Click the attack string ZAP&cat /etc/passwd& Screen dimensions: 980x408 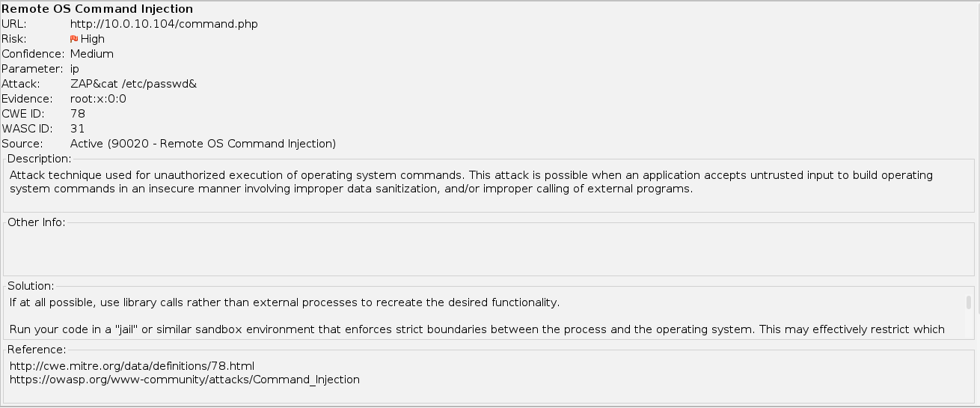point(133,84)
